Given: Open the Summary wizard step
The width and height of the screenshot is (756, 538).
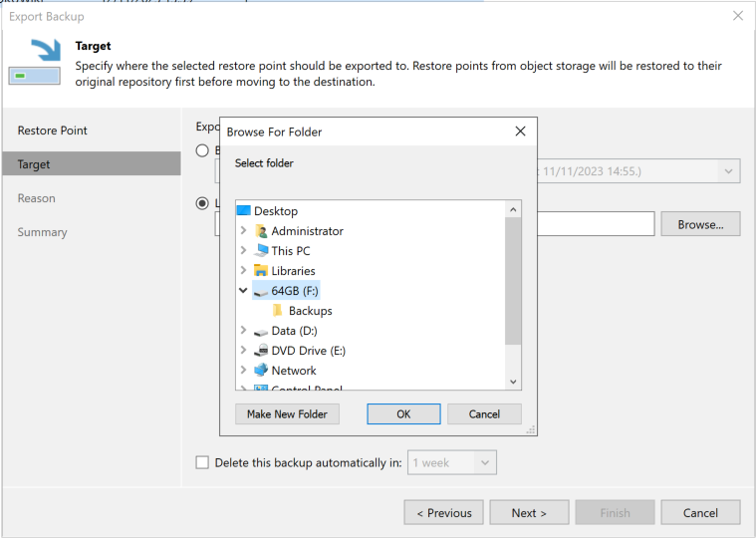Looking at the screenshot, I should (42, 232).
